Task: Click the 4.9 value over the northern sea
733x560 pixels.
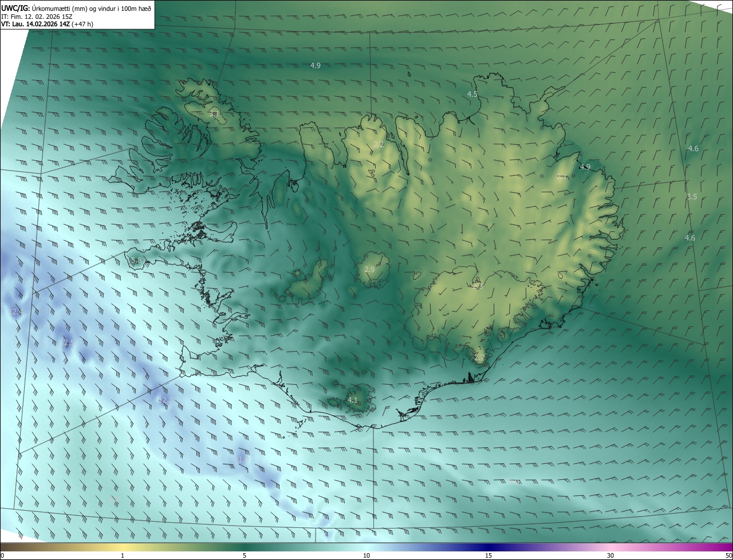Action: [x=316, y=66]
